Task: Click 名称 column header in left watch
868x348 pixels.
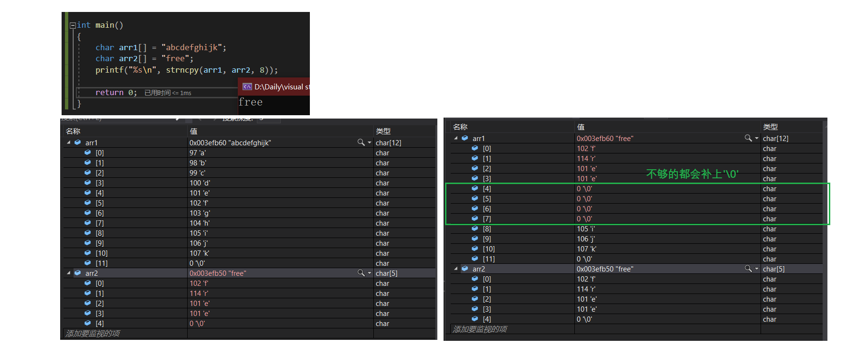Action: tap(73, 131)
